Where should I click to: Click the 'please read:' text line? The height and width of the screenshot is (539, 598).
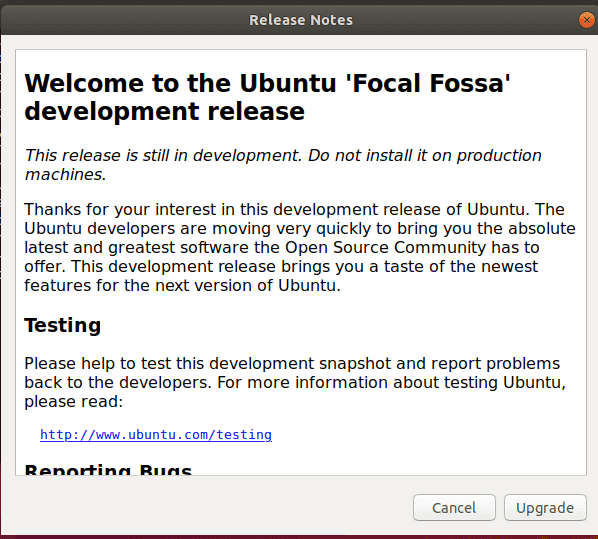(x=74, y=401)
